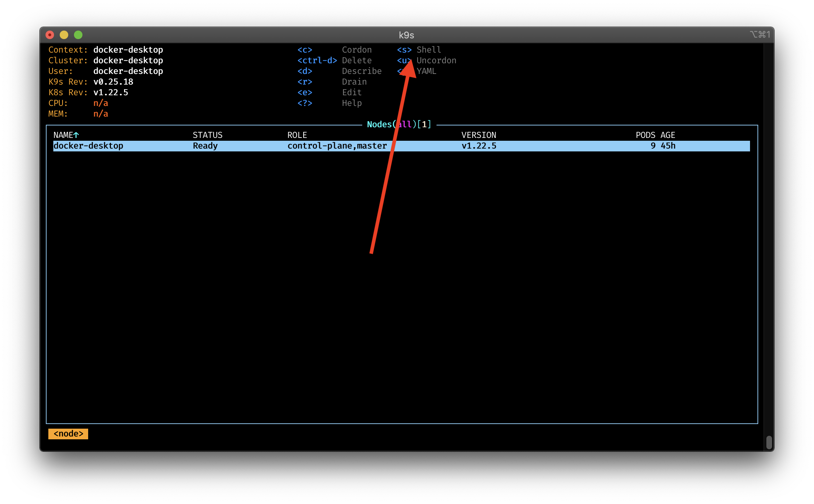This screenshot has width=814, height=504.
Task: Select the Drain command hint
Action: pyautogui.click(x=354, y=82)
